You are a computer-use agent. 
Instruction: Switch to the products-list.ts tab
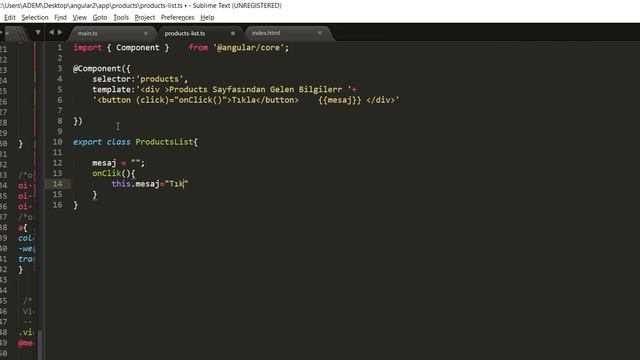click(185, 33)
